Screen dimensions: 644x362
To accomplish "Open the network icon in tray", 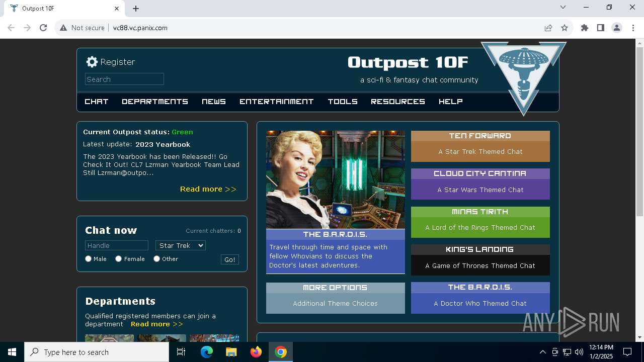I will point(567,352).
